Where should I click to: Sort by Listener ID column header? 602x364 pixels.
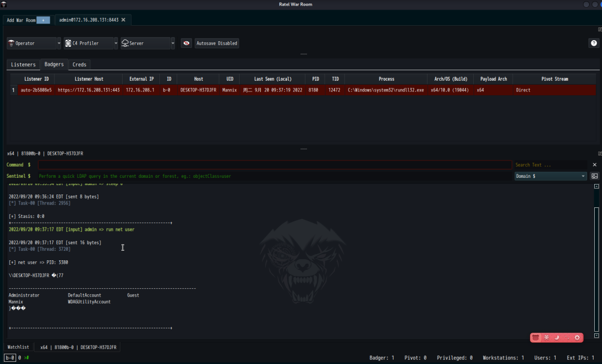coord(36,79)
